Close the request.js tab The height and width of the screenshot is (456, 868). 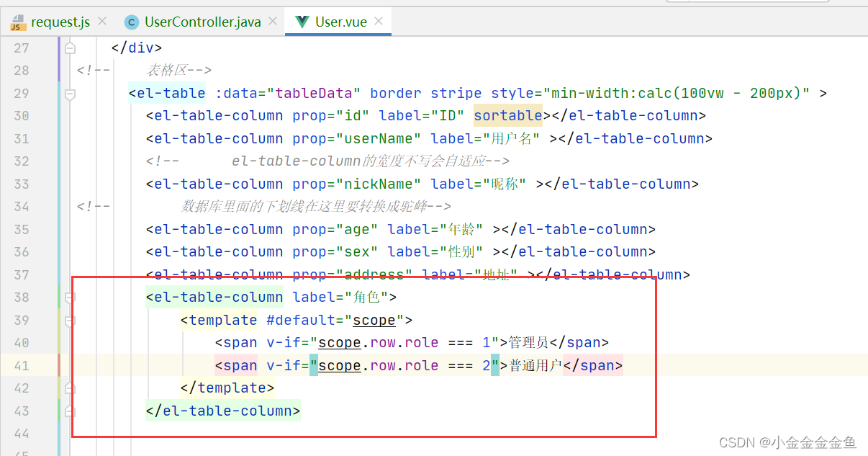point(102,22)
